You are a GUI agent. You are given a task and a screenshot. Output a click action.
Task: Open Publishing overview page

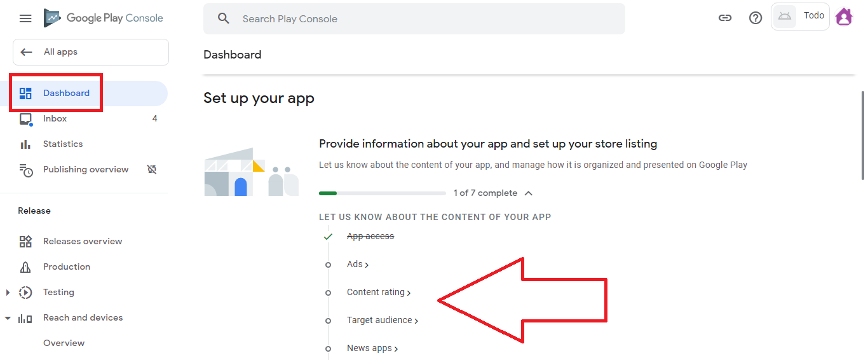tap(86, 170)
